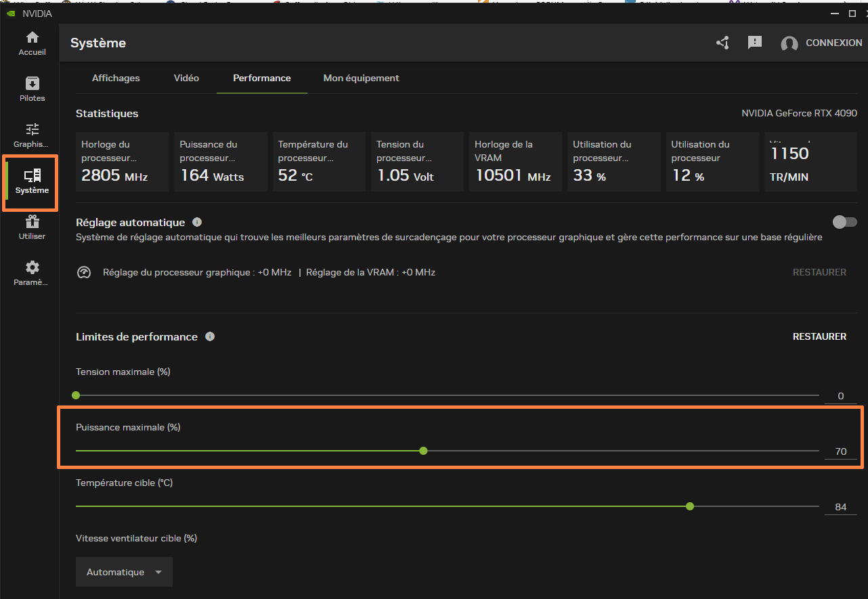Open the Graphis… settings section in sidebar

click(x=32, y=135)
